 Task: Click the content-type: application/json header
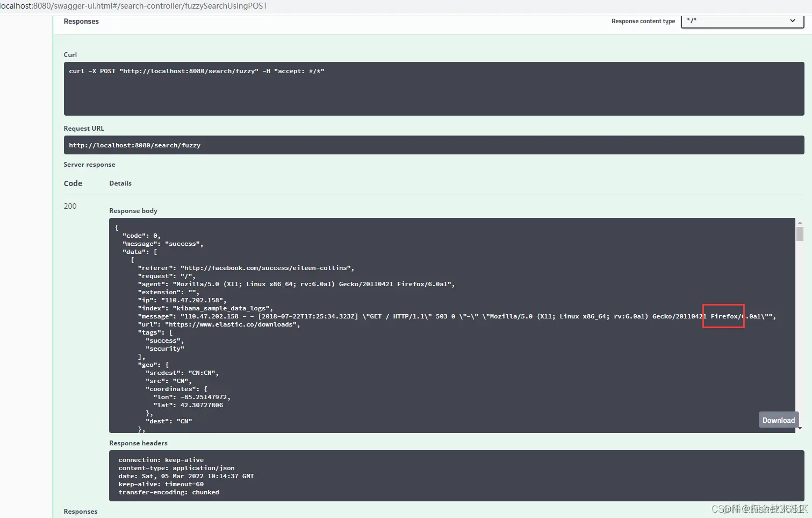point(177,468)
